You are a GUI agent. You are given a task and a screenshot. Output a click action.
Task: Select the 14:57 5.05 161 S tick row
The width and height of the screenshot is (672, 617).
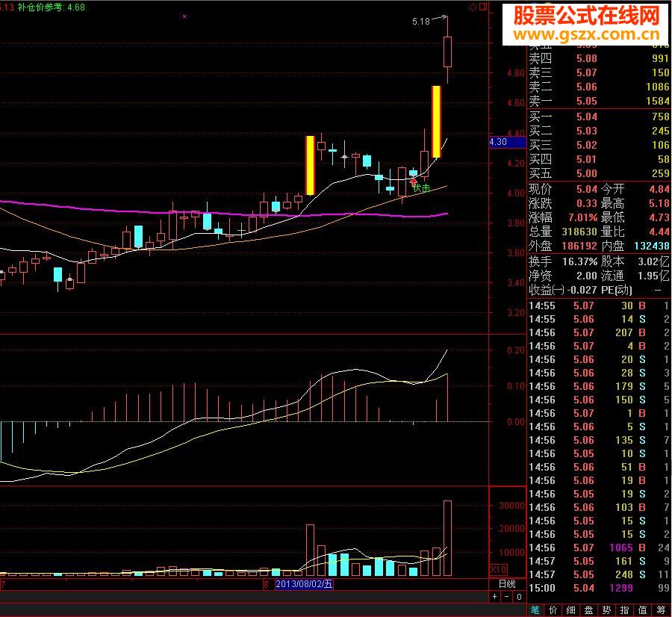coord(599,561)
